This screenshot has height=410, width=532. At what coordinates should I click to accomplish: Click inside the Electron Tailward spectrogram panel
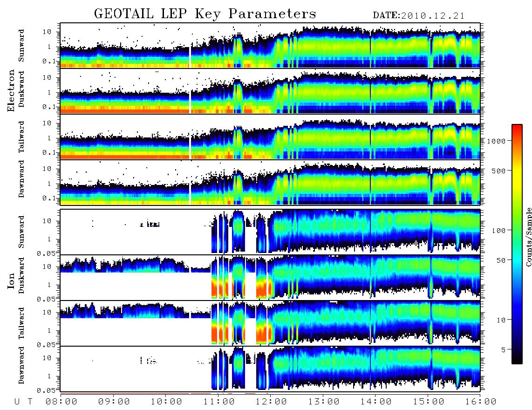coord(270,137)
